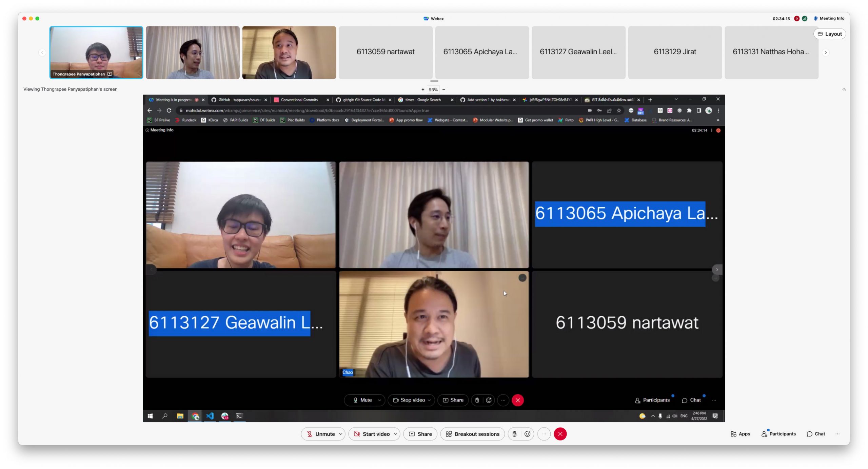This screenshot has width=868, height=469.
Task: Open more options ellipsis beside reactions
Action: (x=544, y=434)
